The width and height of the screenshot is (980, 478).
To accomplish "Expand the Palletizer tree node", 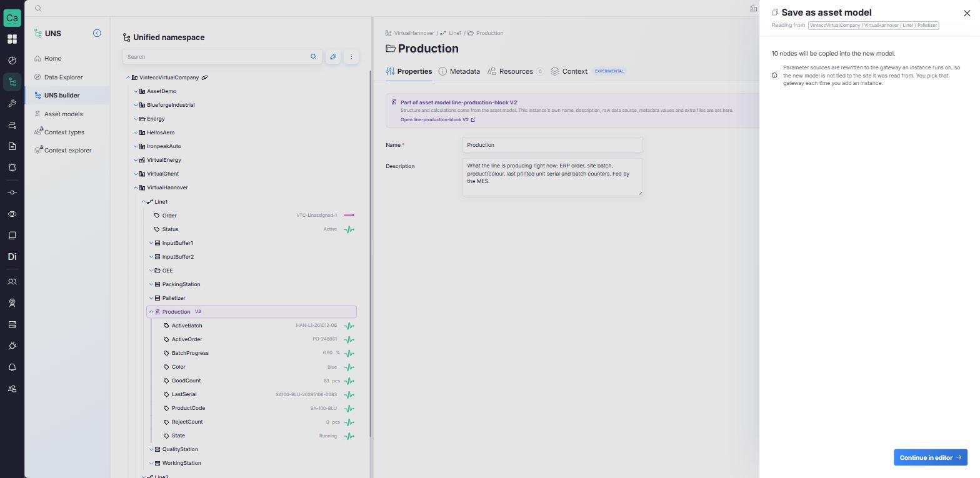I will click(151, 298).
